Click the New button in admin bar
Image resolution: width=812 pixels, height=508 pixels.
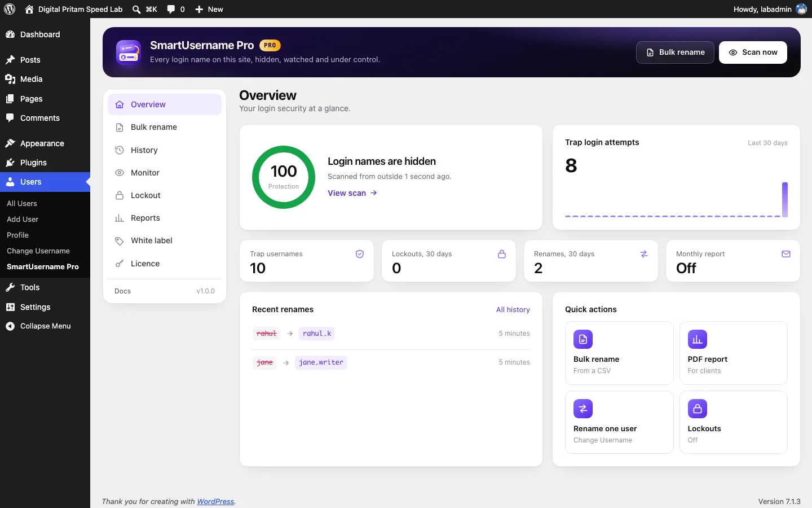tap(209, 9)
